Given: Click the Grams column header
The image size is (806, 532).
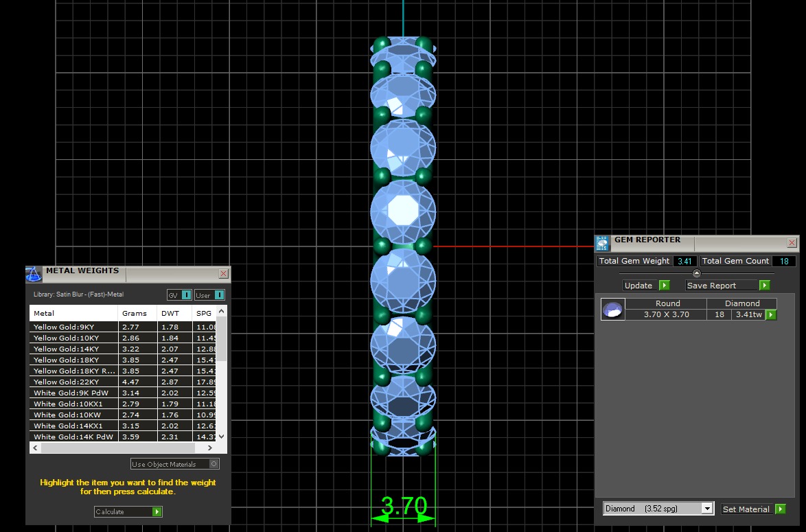Looking at the screenshot, I should [138, 313].
